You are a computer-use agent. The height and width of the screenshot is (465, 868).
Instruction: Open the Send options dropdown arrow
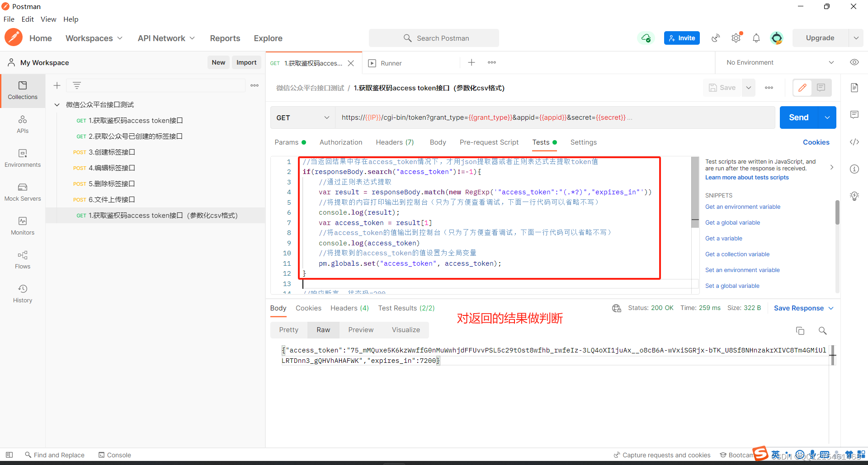point(827,117)
